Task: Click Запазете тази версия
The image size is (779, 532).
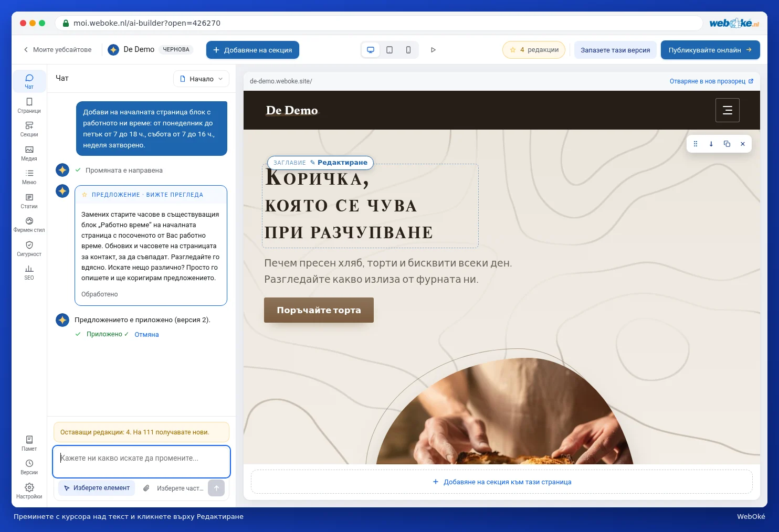Action: coord(615,50)
